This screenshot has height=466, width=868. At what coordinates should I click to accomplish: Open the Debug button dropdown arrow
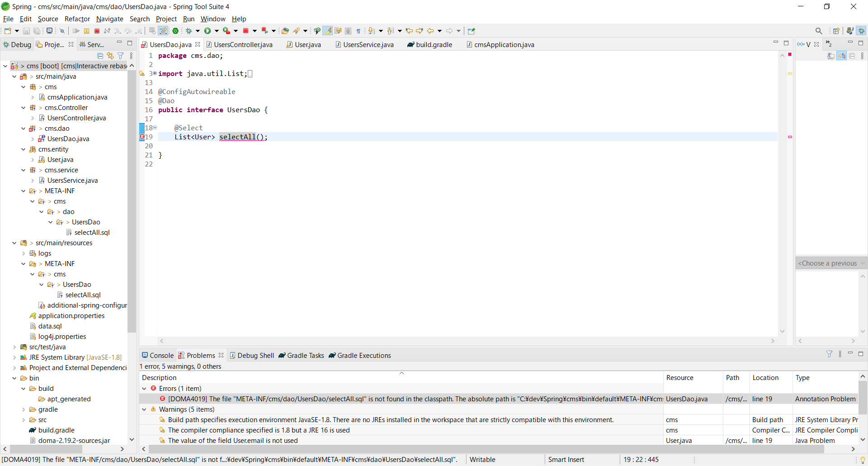pos(198,31)
